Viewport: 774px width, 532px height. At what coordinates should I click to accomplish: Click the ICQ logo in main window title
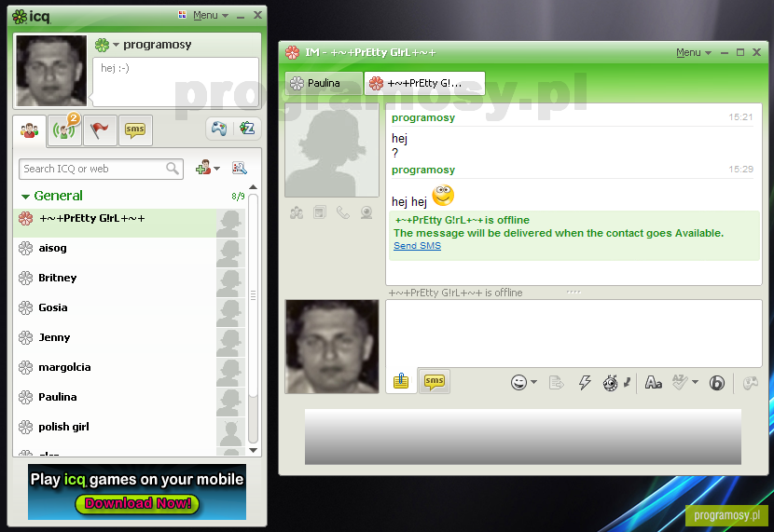(31, 16)
